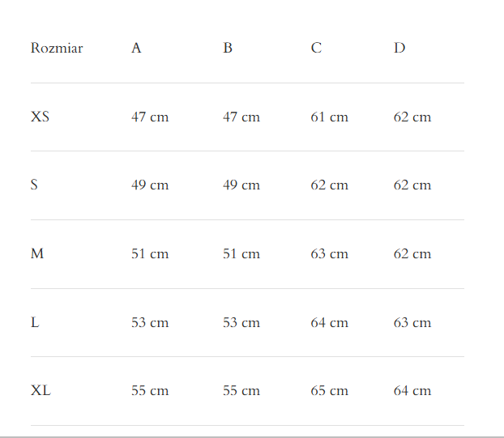Viewport: 504px width, 438px height.
Task: Click the L size row label
Action: point(35,322)
